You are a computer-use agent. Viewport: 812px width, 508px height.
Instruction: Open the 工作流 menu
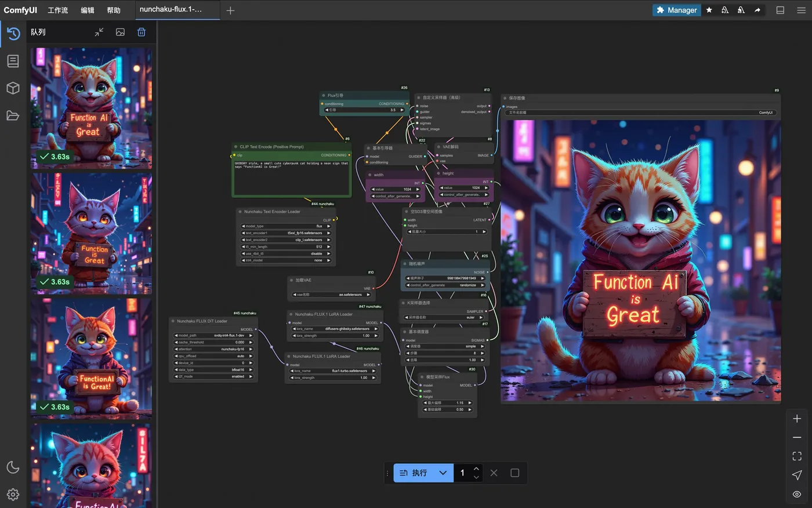(x=57, y=10)
